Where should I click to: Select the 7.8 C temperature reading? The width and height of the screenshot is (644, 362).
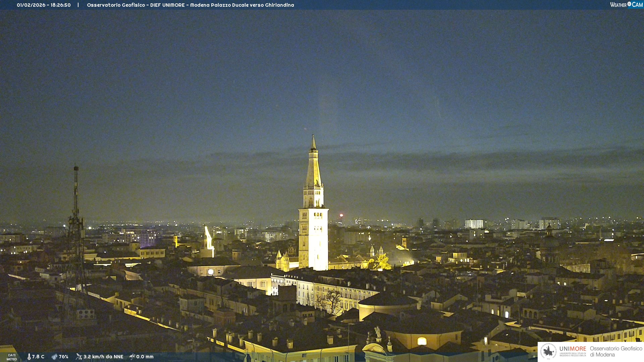click(x=38, y=357)
